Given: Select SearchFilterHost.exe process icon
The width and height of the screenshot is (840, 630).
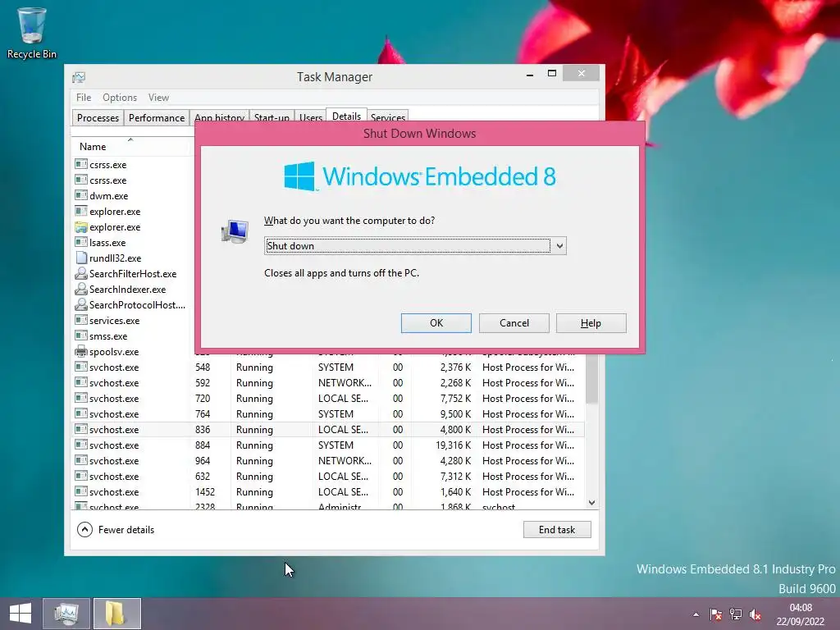Looking at the screenshot, I should click(x=81, y=273).
